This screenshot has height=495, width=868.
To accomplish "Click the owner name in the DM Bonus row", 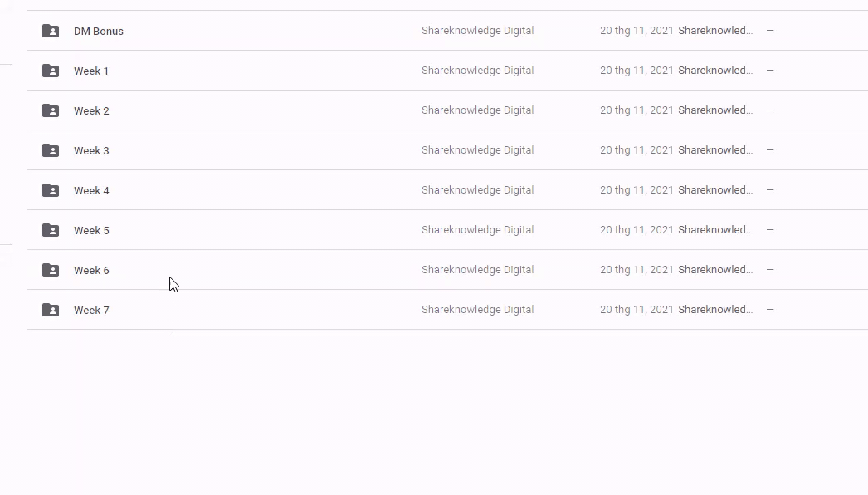I will pyautogui.click(x=477, y=31).
